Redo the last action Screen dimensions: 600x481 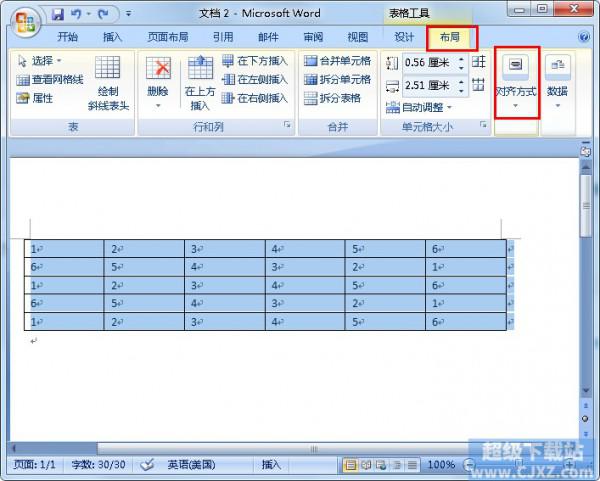103,15
